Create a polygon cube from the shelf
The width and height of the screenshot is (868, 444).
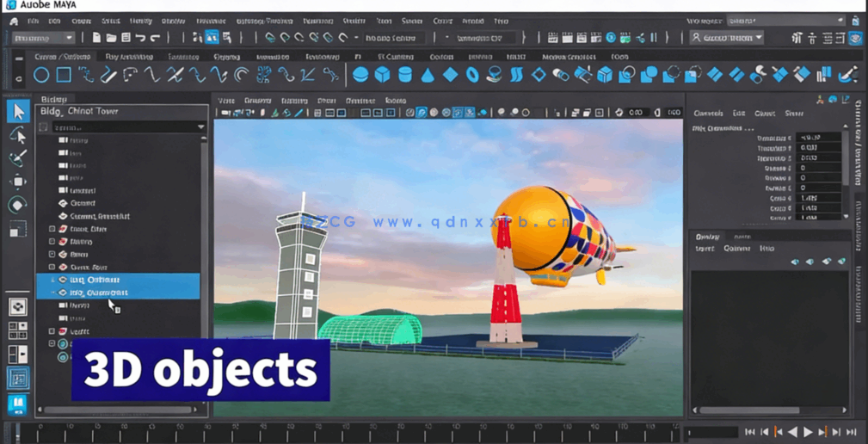pos(383,75)
